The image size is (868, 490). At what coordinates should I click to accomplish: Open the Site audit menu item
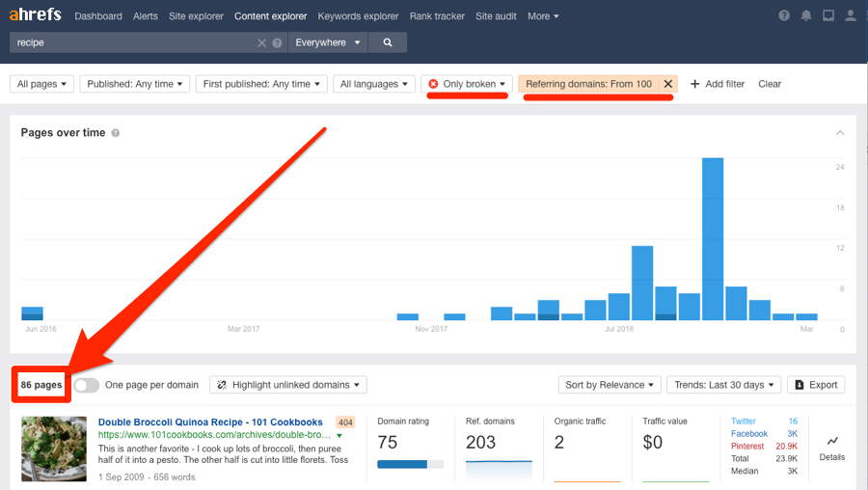tap(497, 16)
